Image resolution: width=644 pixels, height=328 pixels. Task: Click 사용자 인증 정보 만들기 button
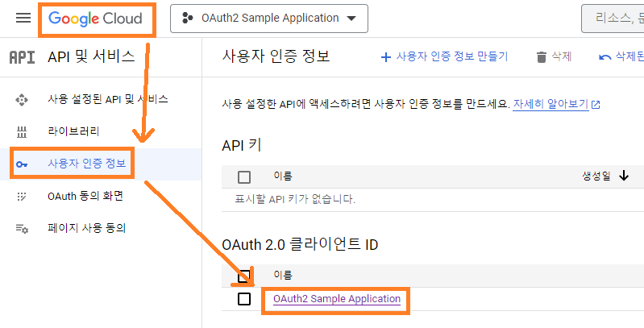coord(444,56)
